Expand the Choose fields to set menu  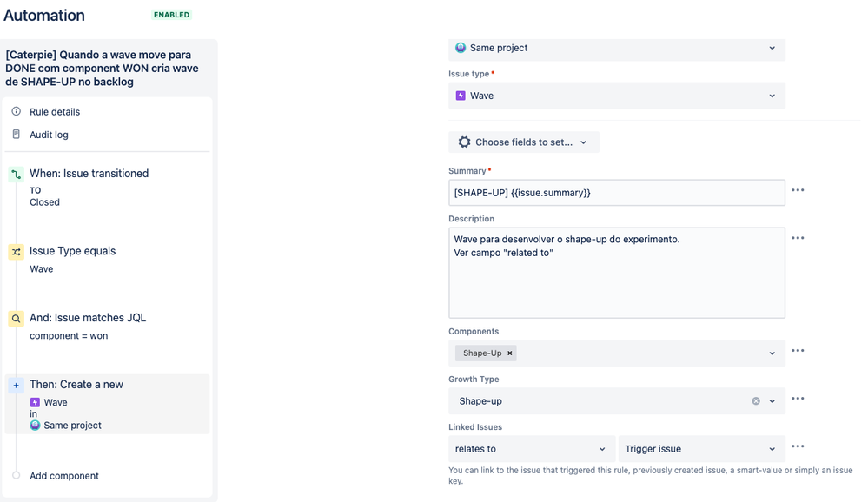[524, 142]
